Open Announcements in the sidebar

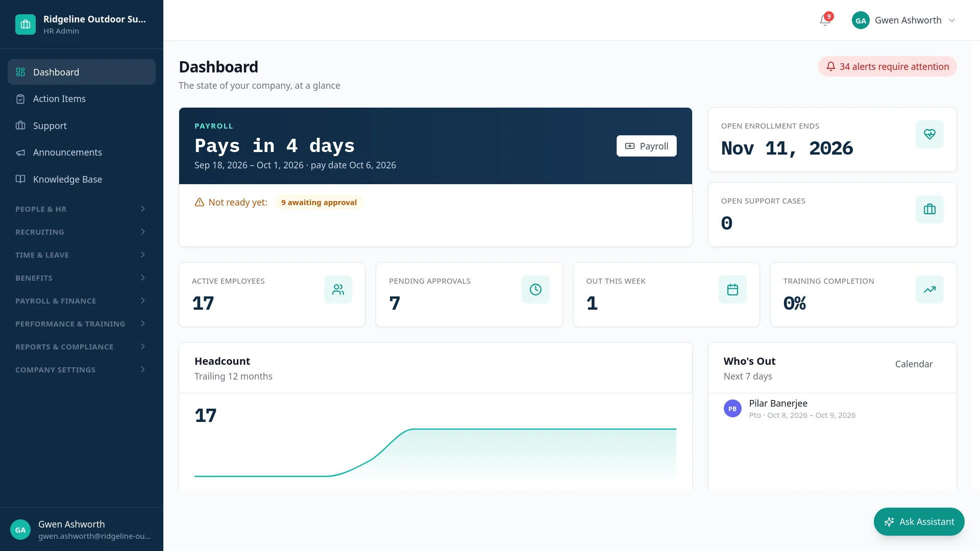point(82,153)
